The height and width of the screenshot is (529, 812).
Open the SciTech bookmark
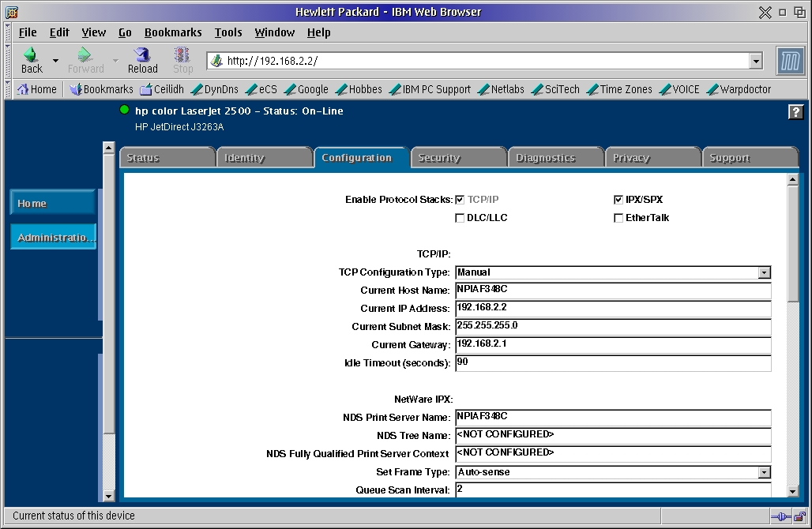point(555,89)
